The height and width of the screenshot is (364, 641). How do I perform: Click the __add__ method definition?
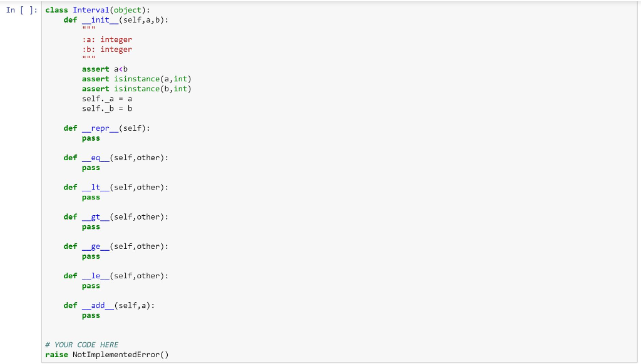tap(109, 306)
